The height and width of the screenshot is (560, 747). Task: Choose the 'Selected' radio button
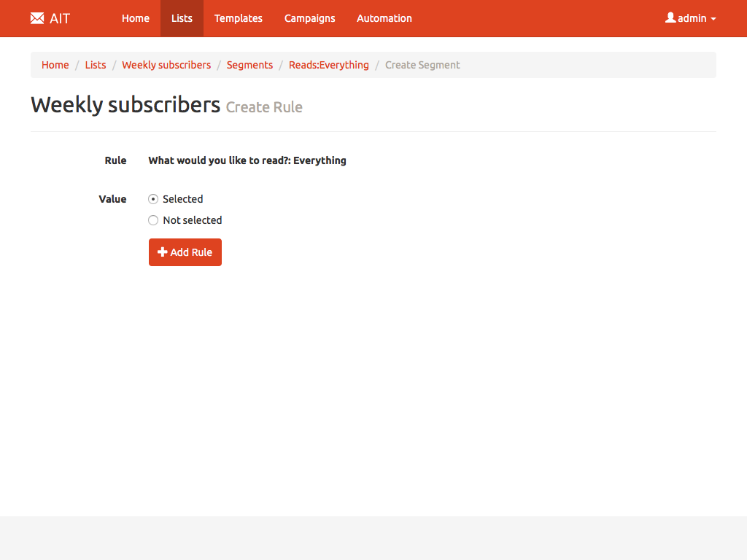[x=153, y=199]
